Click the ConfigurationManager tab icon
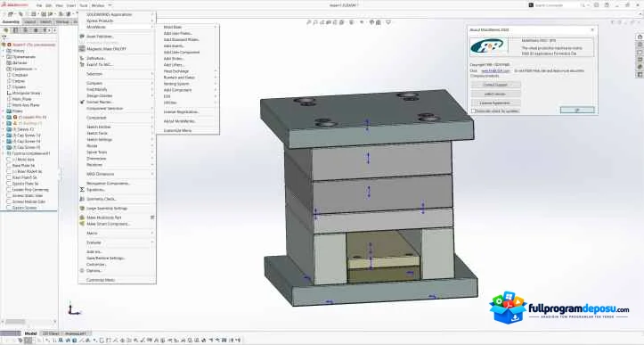This screenshot has width=644, height=345. (x=26, y=30)
